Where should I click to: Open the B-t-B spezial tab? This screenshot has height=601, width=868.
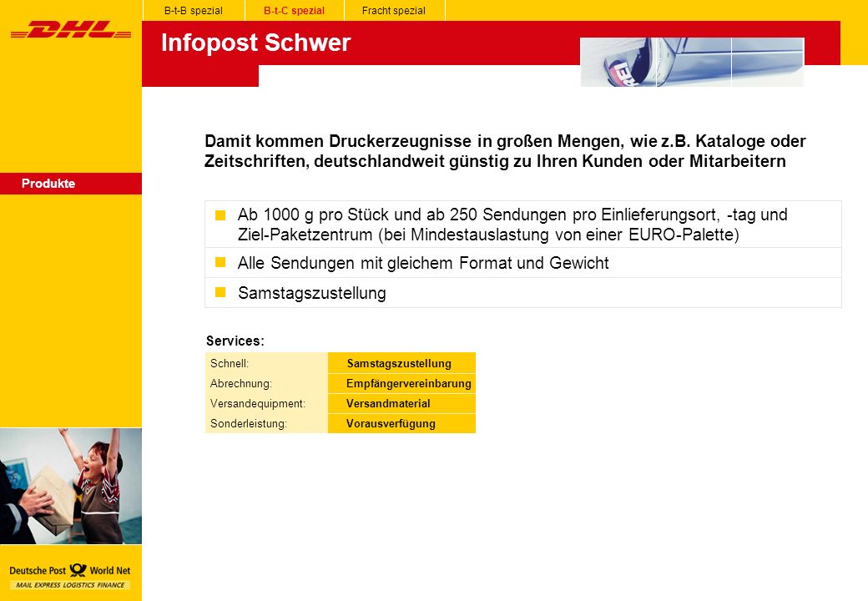193,11
